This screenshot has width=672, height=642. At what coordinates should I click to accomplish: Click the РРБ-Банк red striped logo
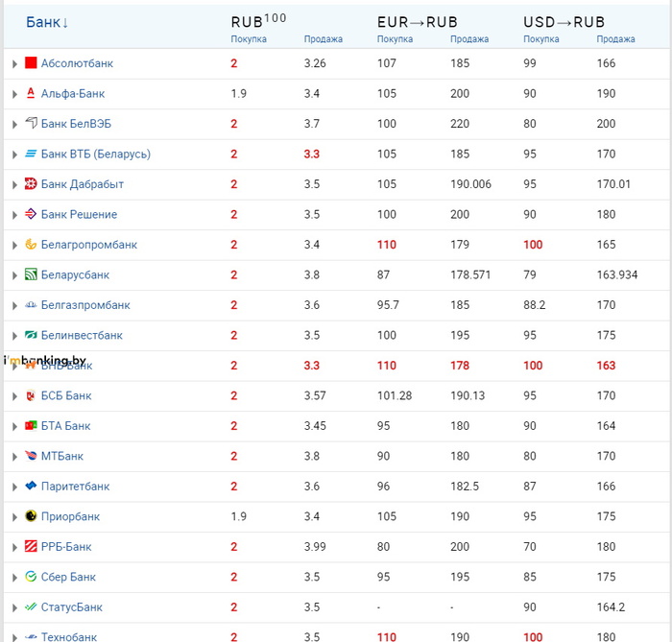31,546
